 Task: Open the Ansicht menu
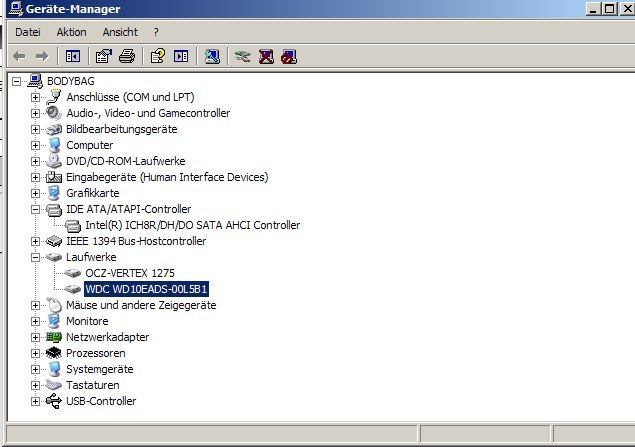pos(120,32)
